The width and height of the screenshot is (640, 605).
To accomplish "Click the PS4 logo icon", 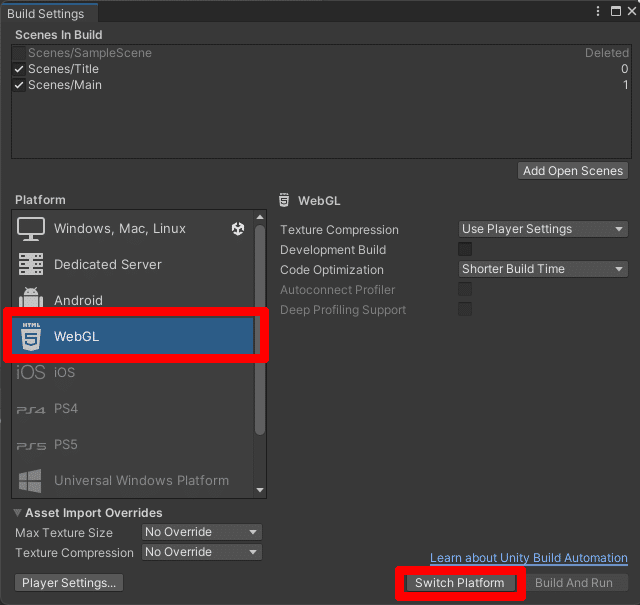I will 31,409.
